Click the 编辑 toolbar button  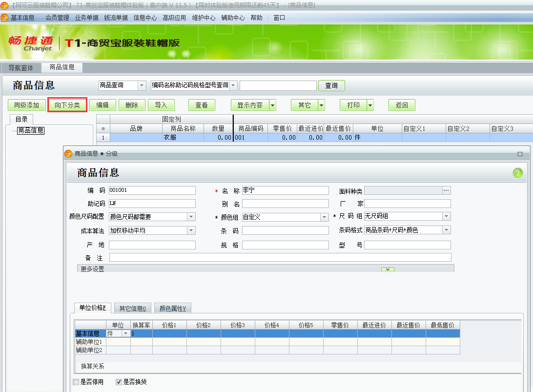pyautogui.click(x=102, y=105)
